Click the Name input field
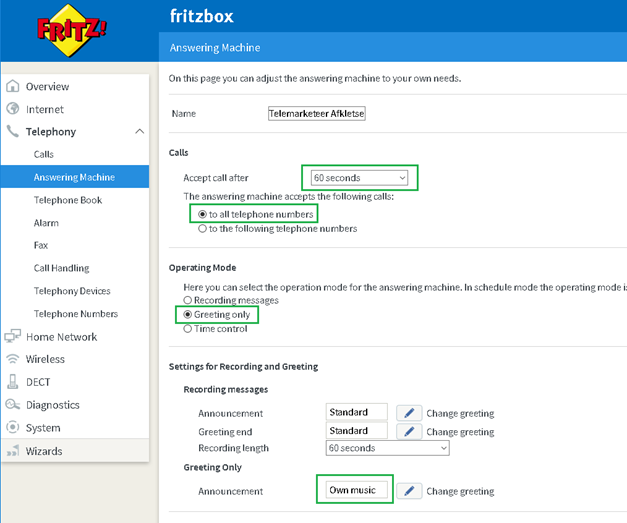Viewport: 627px width, 523px height. (x=316, y=113)
